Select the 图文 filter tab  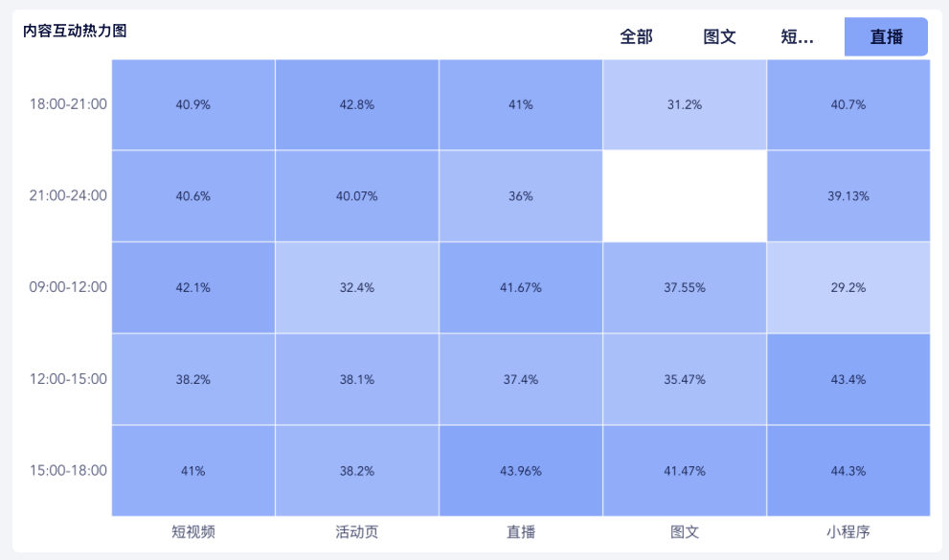pos(719,37)
